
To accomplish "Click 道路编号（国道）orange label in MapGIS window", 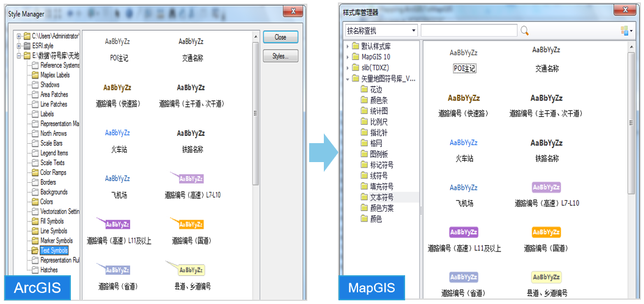I will 546,239.
